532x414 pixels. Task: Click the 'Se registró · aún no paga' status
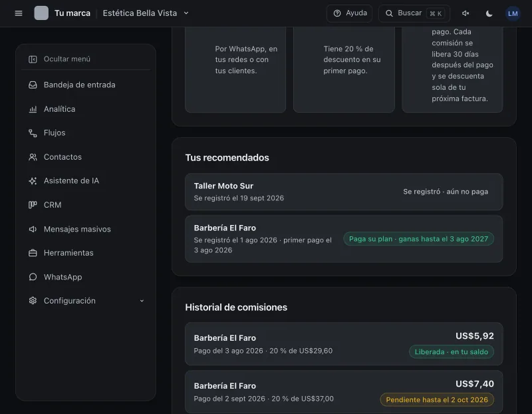(446, 192)
